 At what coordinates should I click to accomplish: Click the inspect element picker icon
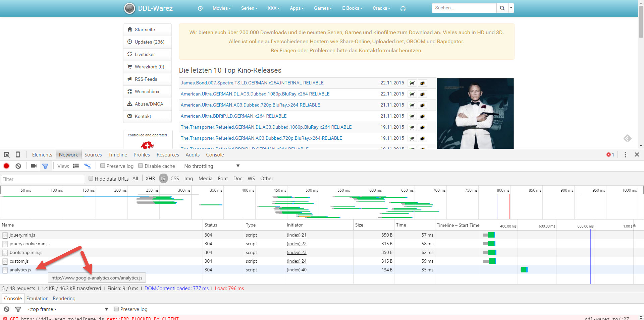pyautogui.click(x=6, y=155)
